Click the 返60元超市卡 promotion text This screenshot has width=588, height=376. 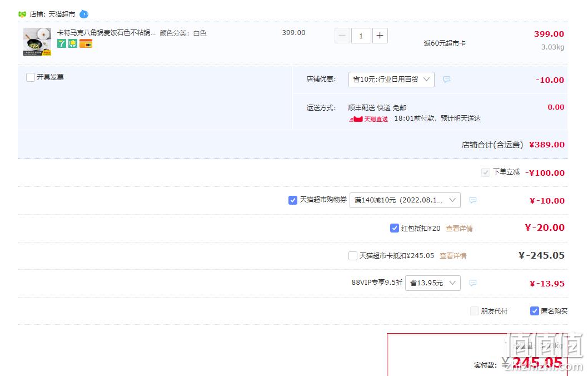coord(445,43)
